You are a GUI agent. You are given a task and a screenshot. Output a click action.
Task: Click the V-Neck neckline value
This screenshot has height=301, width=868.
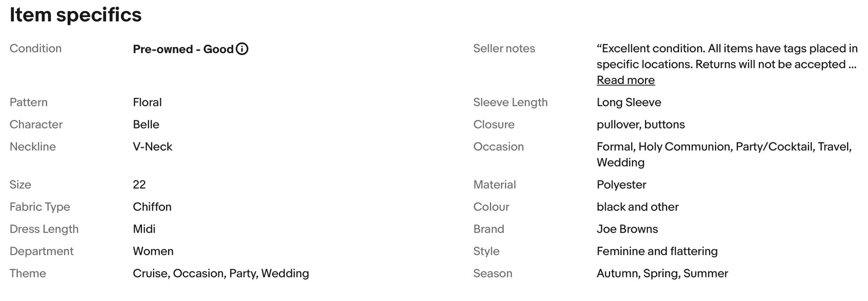pos(153,147)
